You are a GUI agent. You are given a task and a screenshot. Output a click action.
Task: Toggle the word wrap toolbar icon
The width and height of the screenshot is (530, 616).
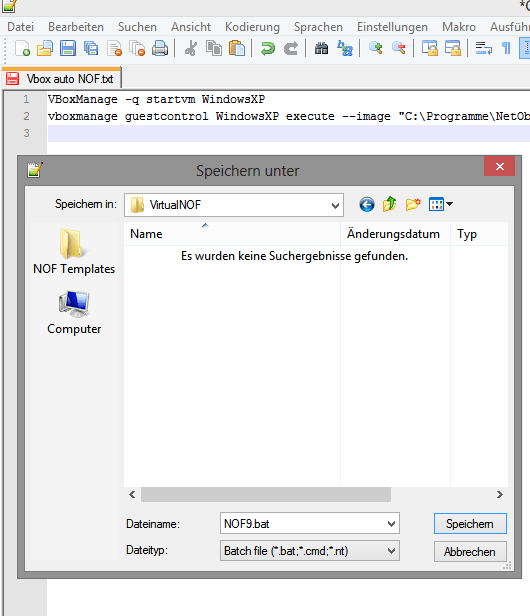(x=484, y=49)
